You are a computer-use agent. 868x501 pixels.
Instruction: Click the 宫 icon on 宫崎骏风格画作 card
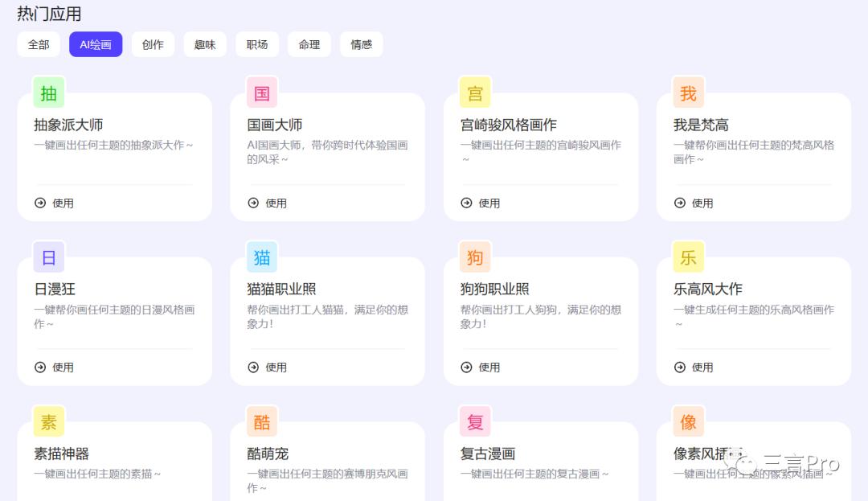(475, 92)
